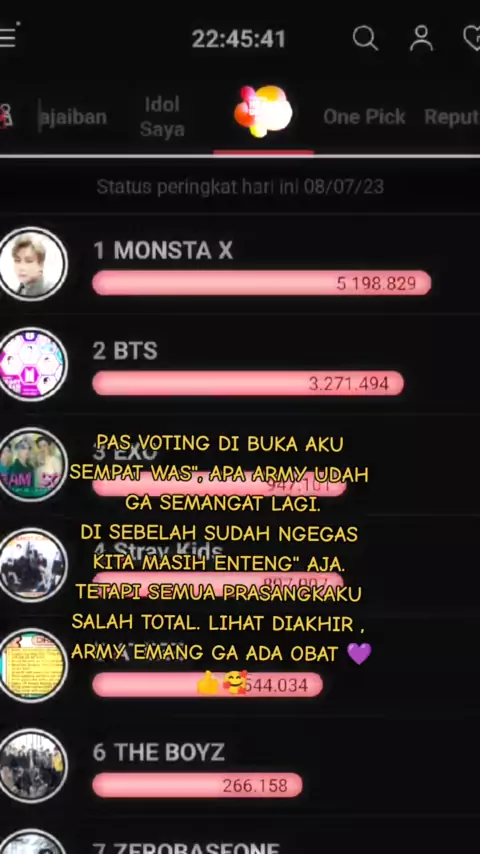Tap the heart icon in header

click(x=471, y=39)
